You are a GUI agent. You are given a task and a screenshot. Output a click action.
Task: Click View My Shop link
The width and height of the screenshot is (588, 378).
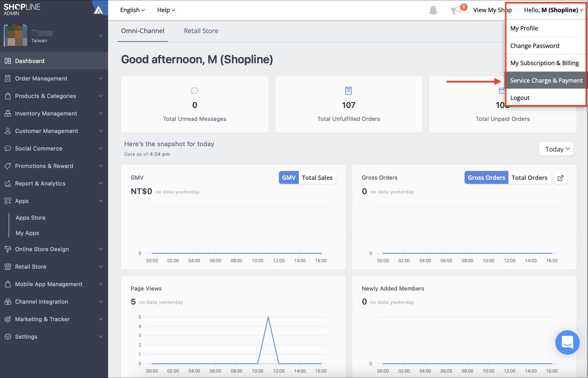(492, 10)
